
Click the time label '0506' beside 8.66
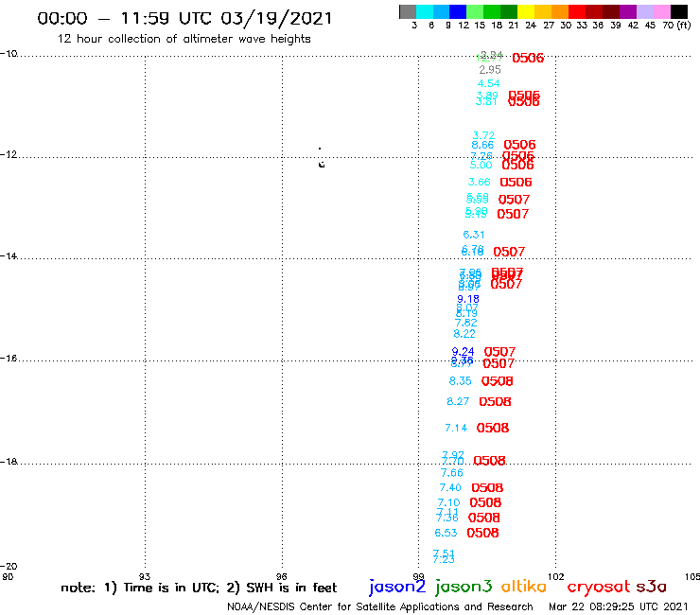point(519,145)
